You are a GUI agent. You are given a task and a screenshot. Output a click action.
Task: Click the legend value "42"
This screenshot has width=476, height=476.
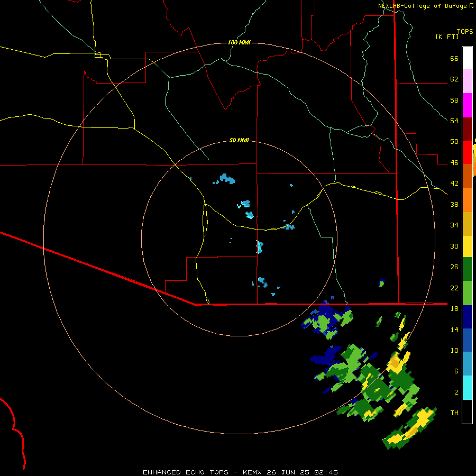pyautogui.click(x=454, y=184)
